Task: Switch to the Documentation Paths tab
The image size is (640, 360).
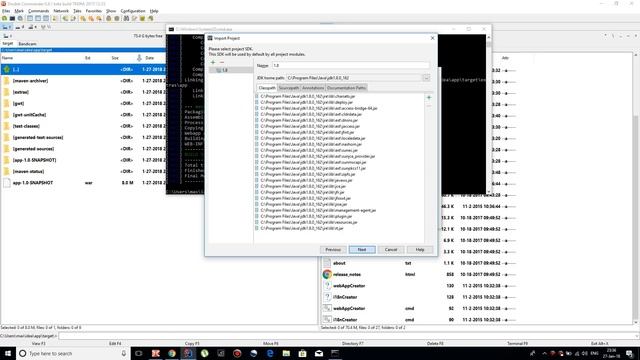Action: (346, 88)
